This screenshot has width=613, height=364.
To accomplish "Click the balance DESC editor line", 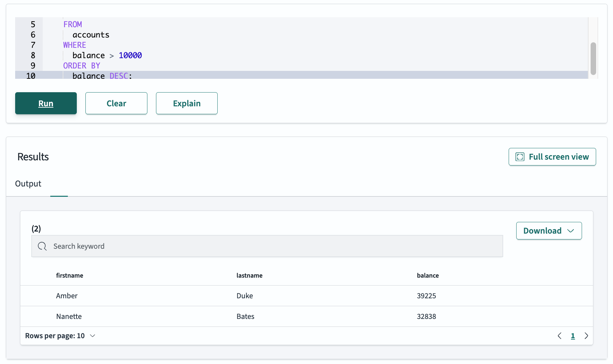I will (x=102, y=75).
